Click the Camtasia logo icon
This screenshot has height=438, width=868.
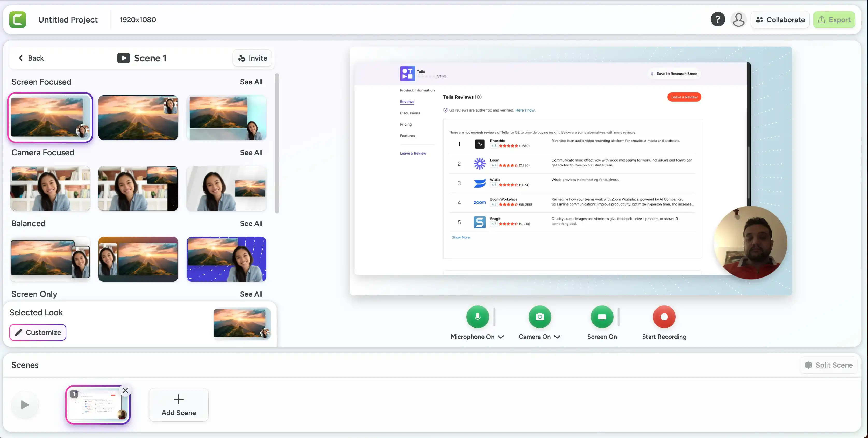click(18, 19)
